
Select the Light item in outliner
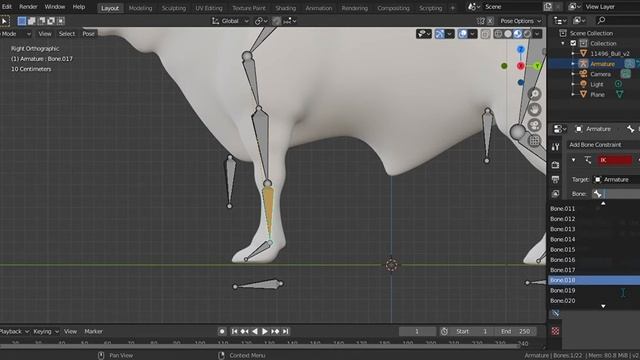596,84
